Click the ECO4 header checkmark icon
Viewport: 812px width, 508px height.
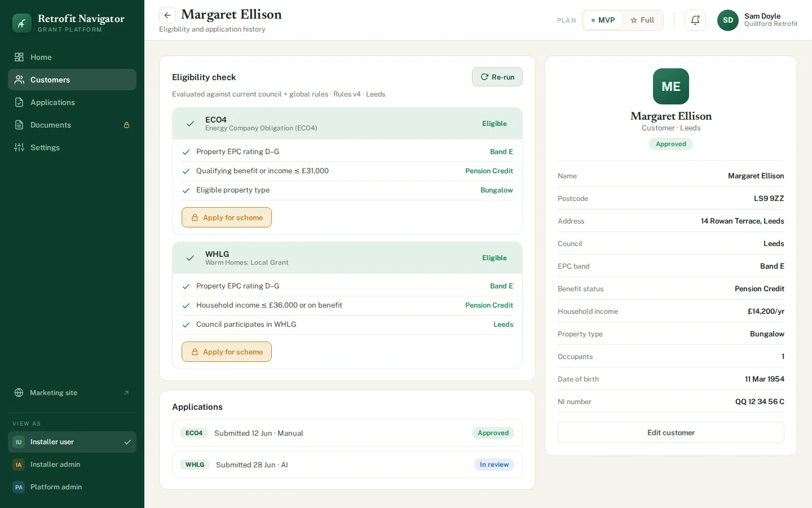[191, 124]
